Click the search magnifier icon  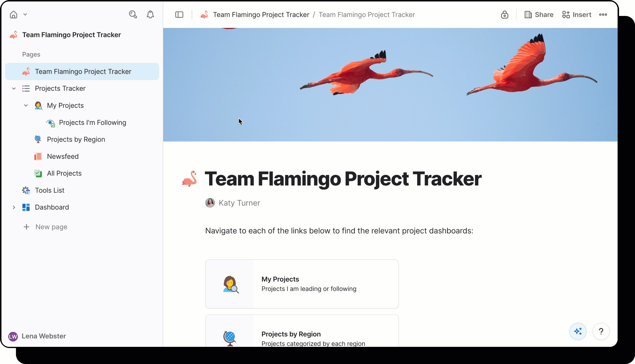133,15
